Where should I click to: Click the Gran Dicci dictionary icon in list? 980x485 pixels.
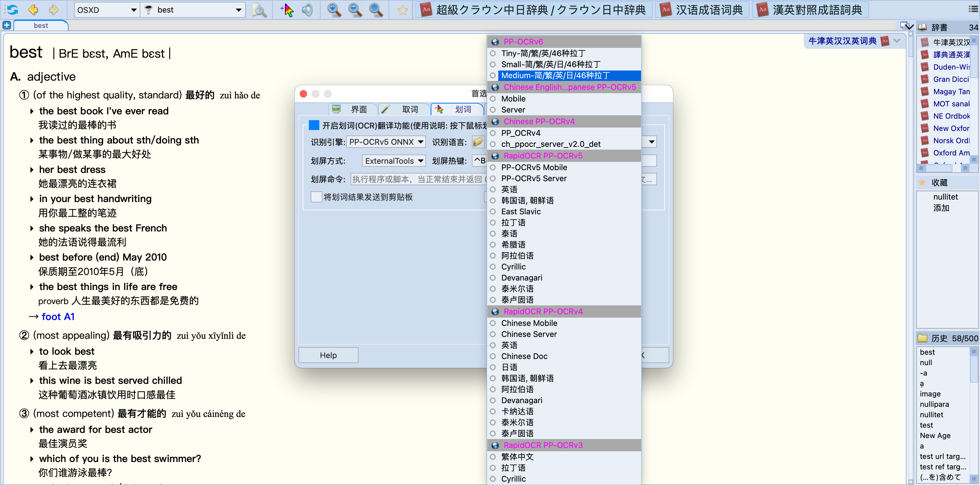(925, 79)
